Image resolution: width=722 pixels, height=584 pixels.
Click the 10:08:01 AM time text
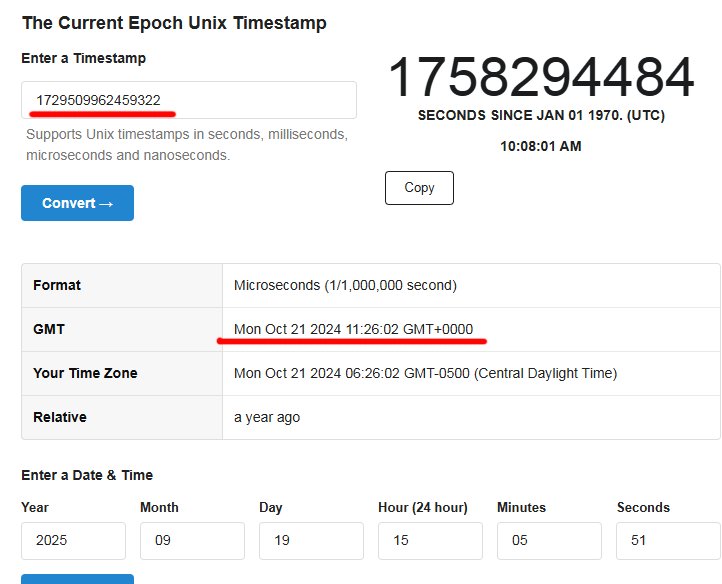click(x=541, y=146)
